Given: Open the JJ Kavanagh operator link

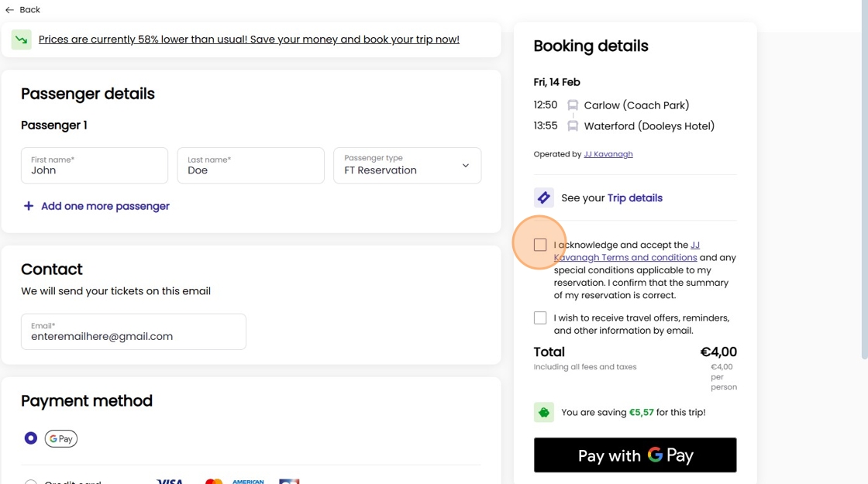Looking at the screenshot, I should [608, 154].
